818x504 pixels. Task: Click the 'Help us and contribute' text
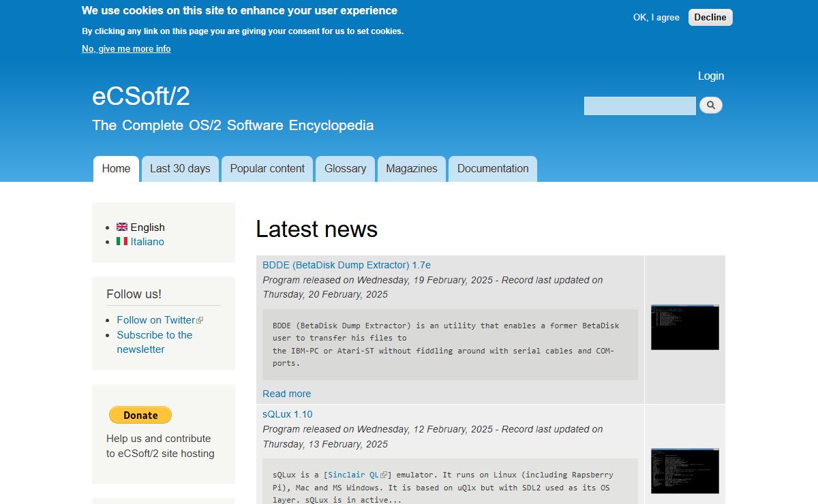[x=160, y=446]
